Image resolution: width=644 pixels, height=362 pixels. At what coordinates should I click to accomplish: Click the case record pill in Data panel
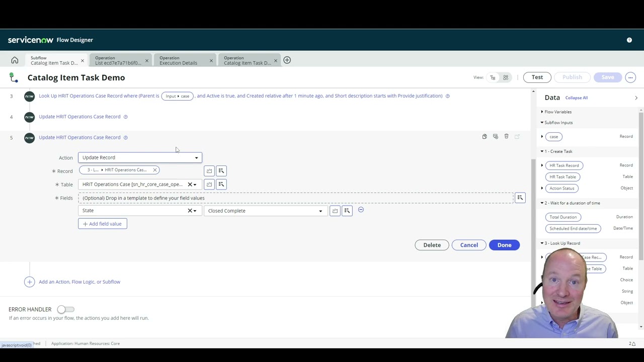tap(553, 136)
